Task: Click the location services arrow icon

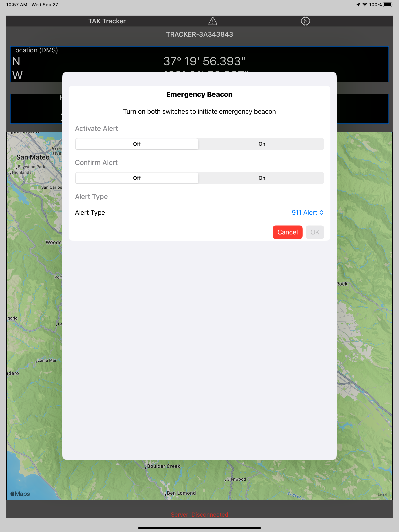Action: (x=358, y=4)
